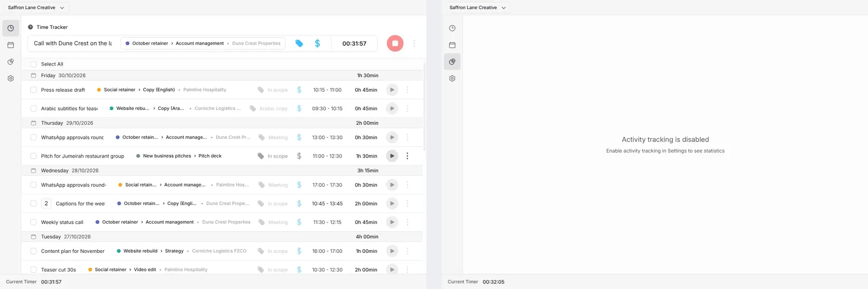Open Time Tracker in left window sidebar

coord(10,28)
